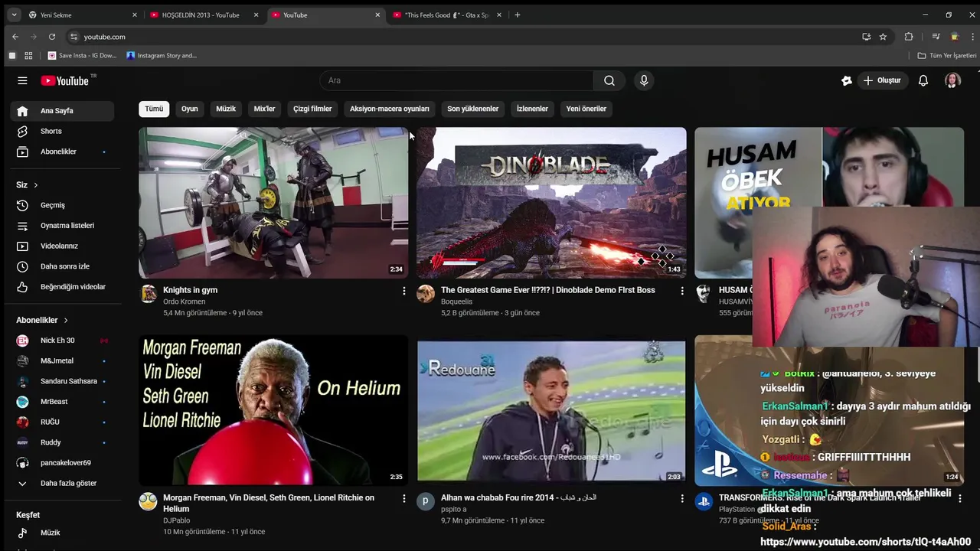Open DJPablo channel avatar
The image size is (980, 551).
[148, 501]
